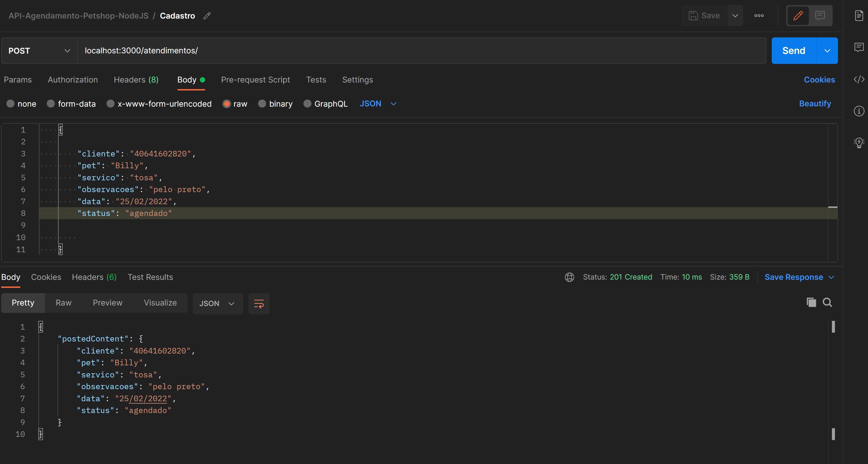This screenshot has height=464, width=868.
Task: Select the raw body radio option
Action: pos(226,103)
